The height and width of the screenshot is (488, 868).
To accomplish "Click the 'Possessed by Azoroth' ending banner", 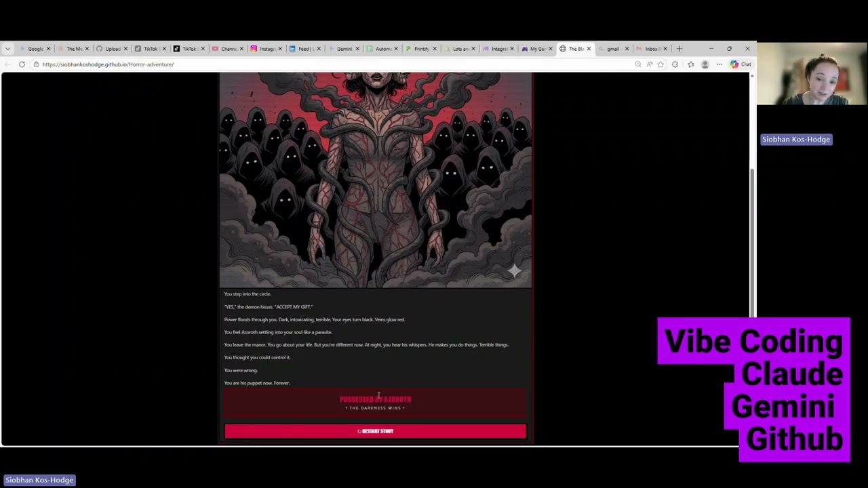I will (x=375, y=403).
